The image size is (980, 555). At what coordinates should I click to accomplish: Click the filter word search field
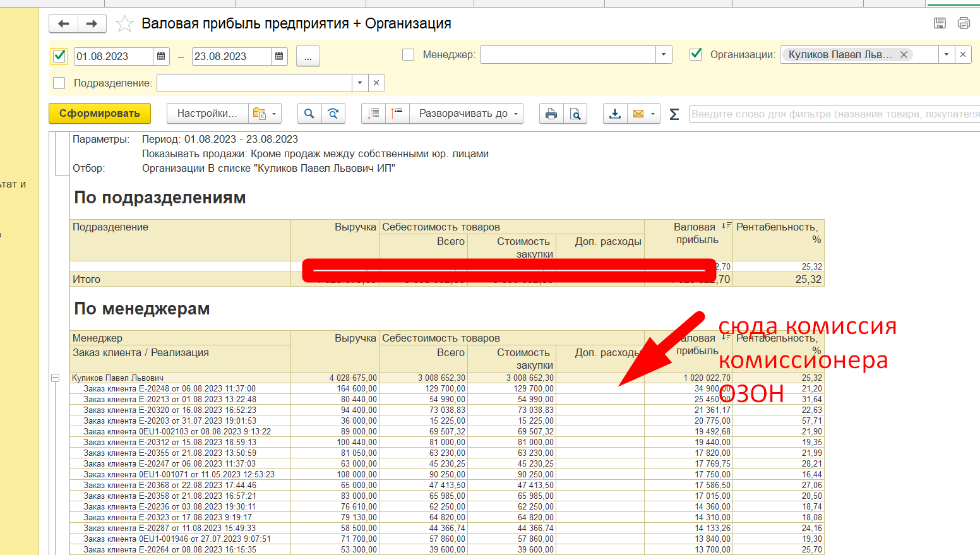[x=834, y=114]
